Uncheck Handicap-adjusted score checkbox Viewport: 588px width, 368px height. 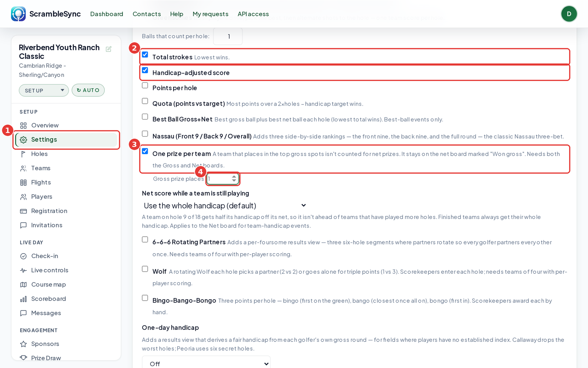point(145,70)
